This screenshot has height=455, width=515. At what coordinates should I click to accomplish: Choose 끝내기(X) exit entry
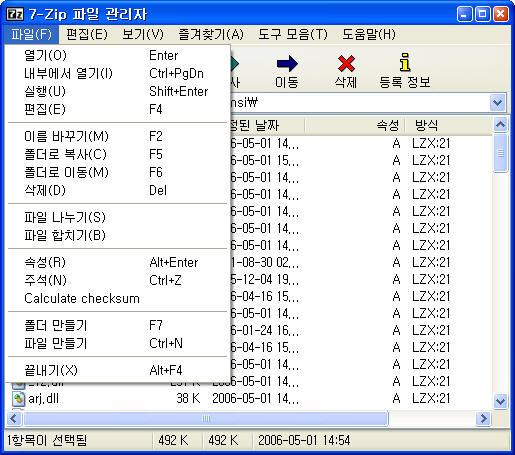click(x=117, y=370)
